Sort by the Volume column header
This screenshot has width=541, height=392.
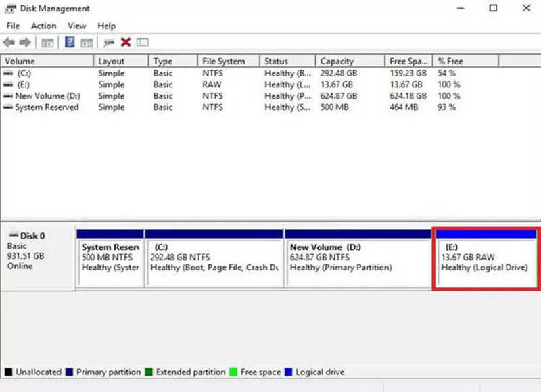pos(20,61)
